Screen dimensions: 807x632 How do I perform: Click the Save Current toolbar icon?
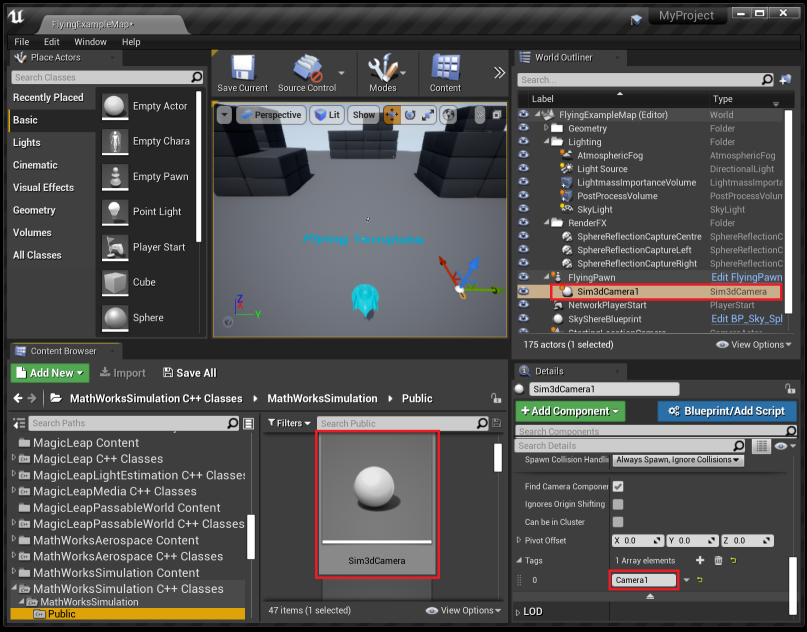(241, 72)
